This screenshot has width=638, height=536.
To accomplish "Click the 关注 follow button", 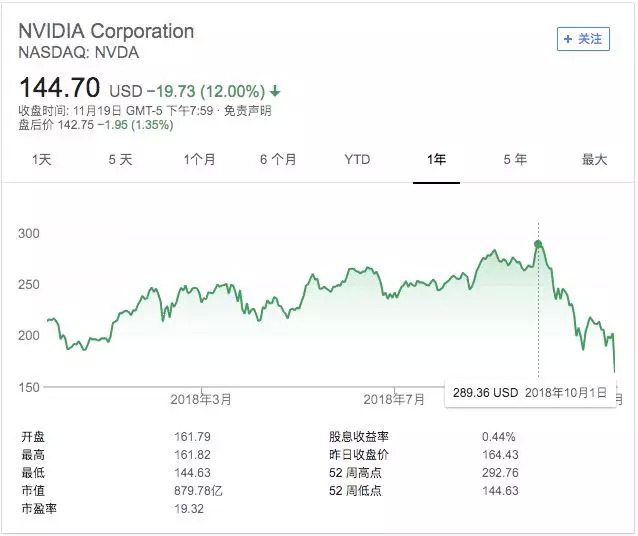I will point(583,39).
